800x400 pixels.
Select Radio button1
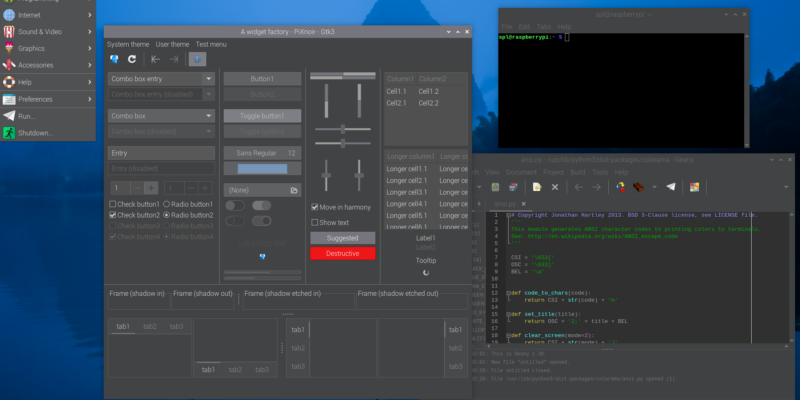(x=167, y=204)
